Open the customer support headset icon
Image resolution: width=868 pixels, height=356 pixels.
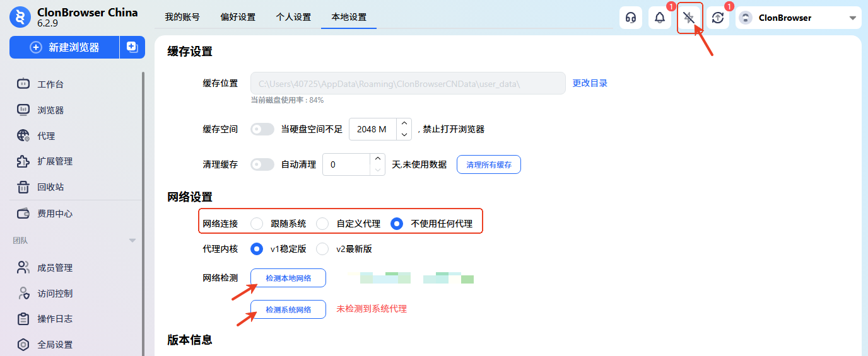630,18
